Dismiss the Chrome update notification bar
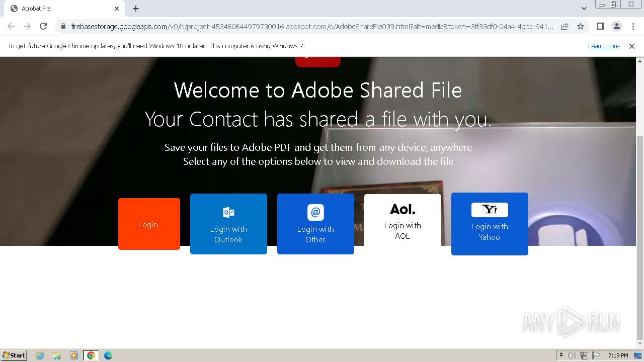 (x=632, y=46)
